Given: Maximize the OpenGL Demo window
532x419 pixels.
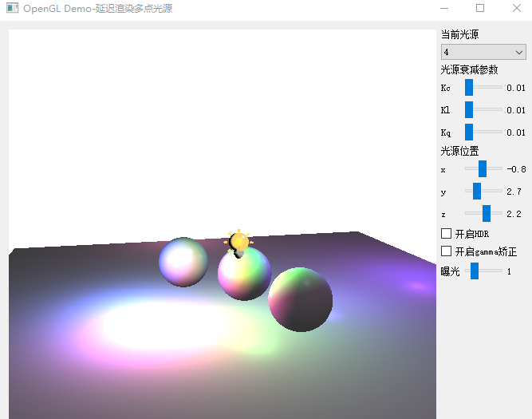Looking at the screenshot, I should 480,8.
